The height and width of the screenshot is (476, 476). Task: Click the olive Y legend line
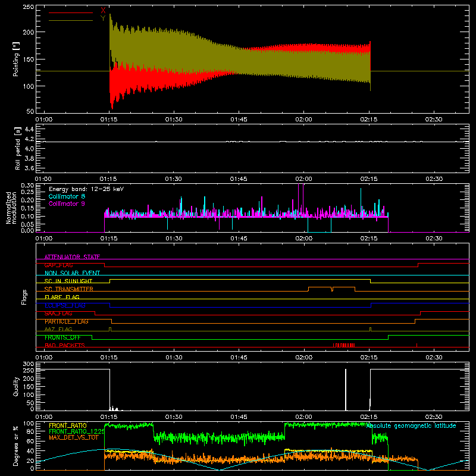pyautogui.click(x=71, y=21)
